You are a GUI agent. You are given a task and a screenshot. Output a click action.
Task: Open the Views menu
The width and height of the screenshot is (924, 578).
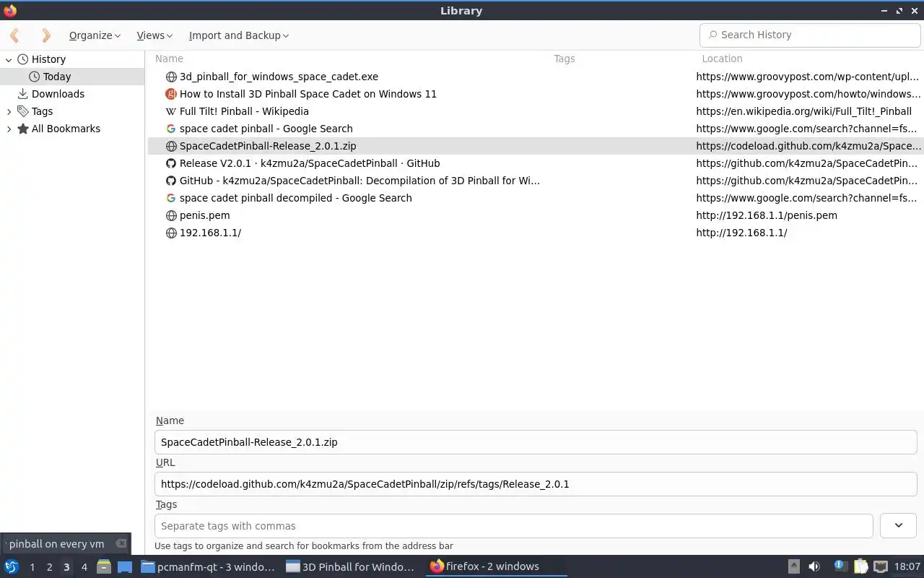[154, 35]
